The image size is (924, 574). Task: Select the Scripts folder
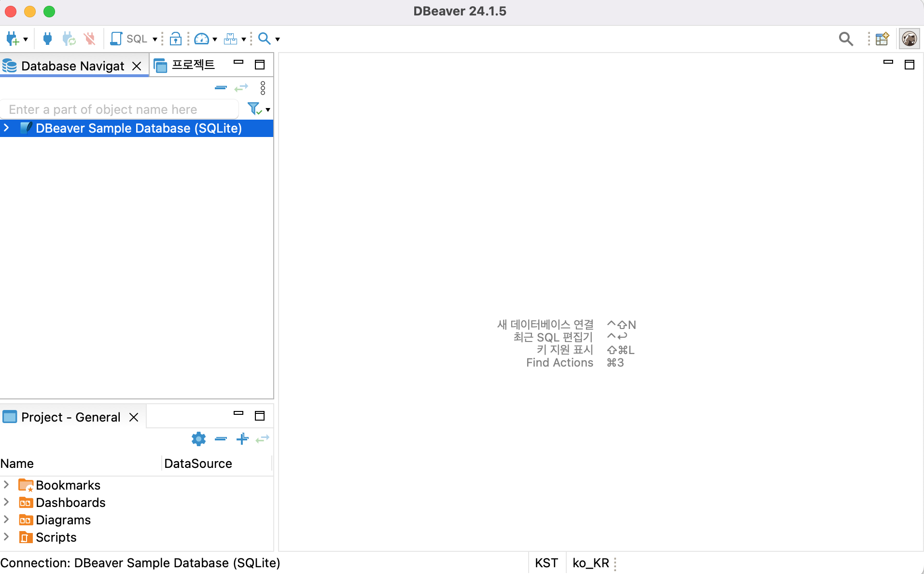click(56, 537)
